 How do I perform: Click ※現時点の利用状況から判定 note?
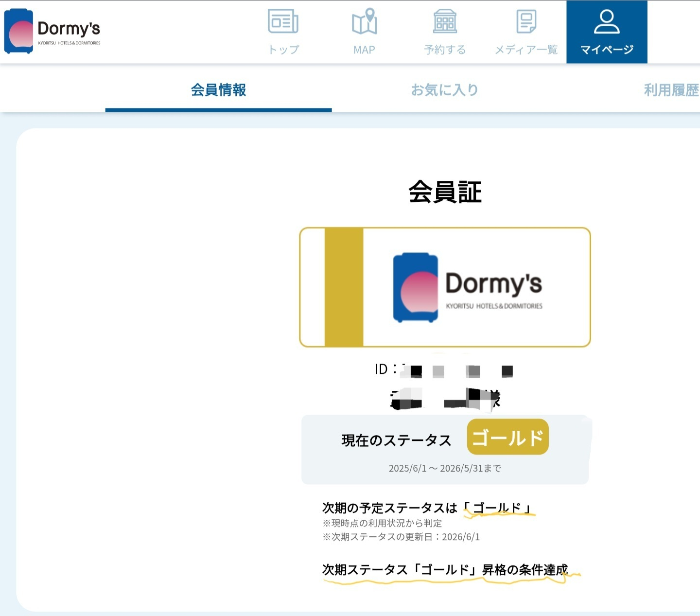pos(382,523)
